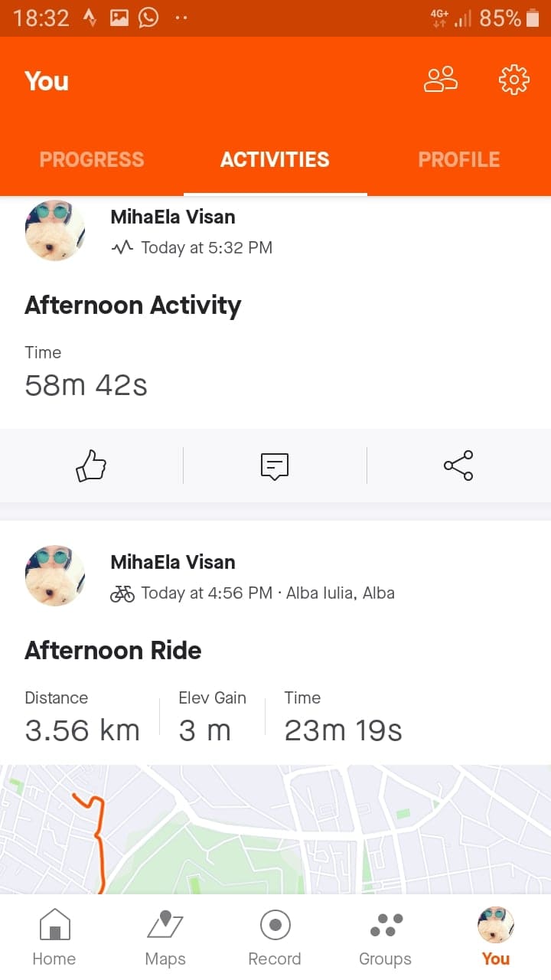Switch to the Progress tab
Viewport: 551px width, 980px height.
[x=92, y=159]
